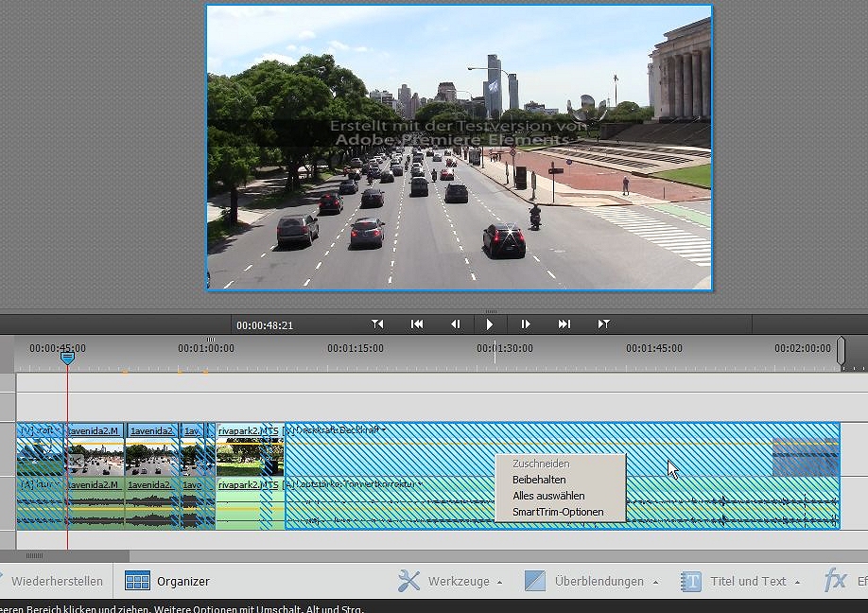
Task: Select the first 1avenida2.M video clip
Action: click(x=95, y=449)
